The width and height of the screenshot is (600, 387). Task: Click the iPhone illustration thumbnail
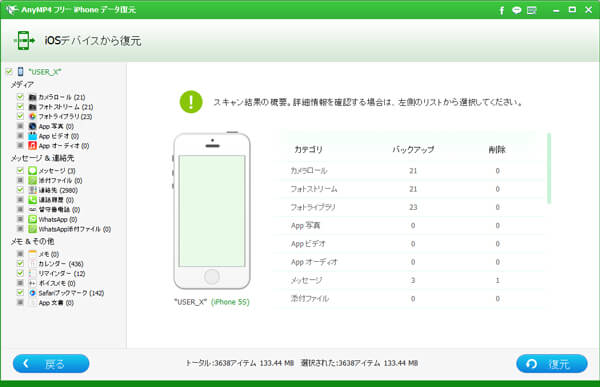[212, 211]
